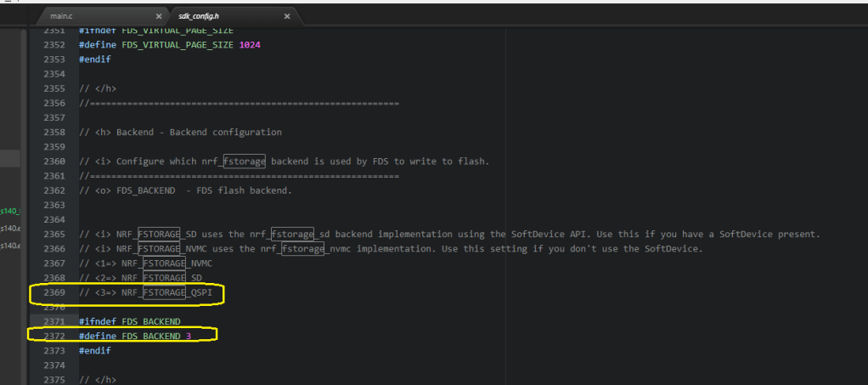Click the boxed FSTORAGE match on line 2367
Screen dimensions: 868x385
164,263
